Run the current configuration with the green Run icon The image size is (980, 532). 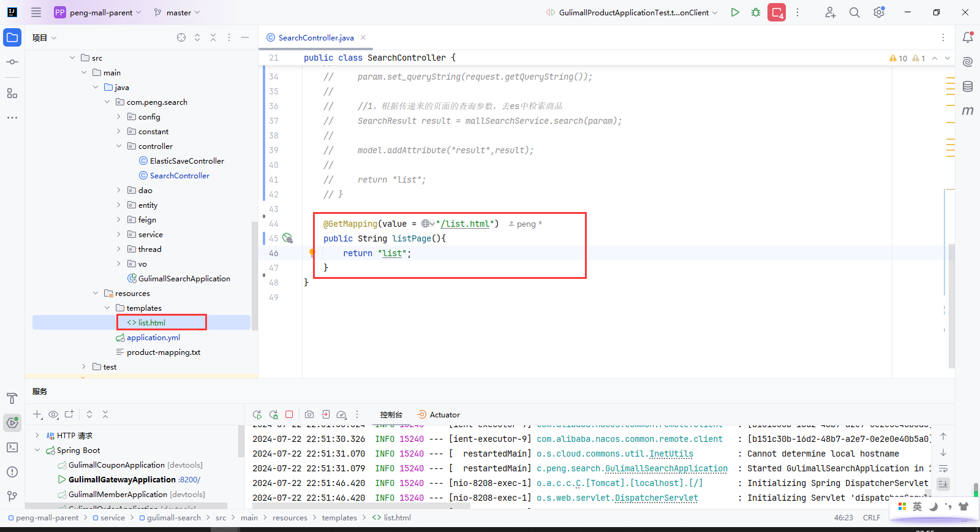tap(735, 12)
